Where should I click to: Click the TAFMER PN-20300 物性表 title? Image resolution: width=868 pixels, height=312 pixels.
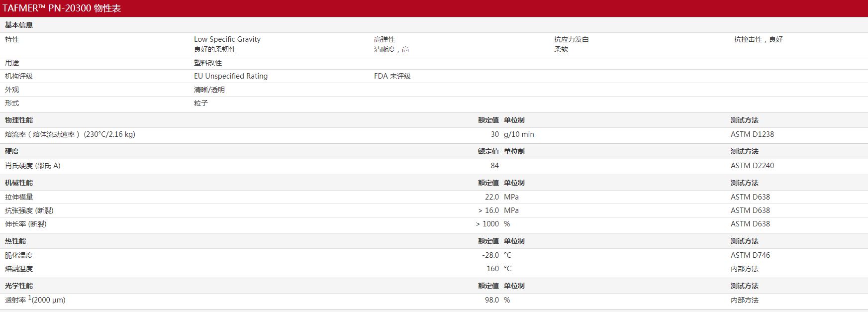(62, 8)
